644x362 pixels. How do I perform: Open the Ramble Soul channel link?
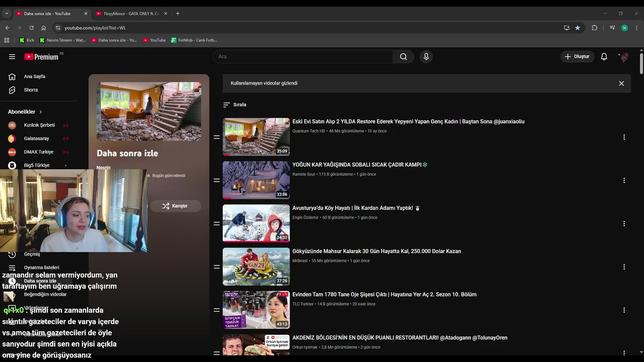(303, 174)
